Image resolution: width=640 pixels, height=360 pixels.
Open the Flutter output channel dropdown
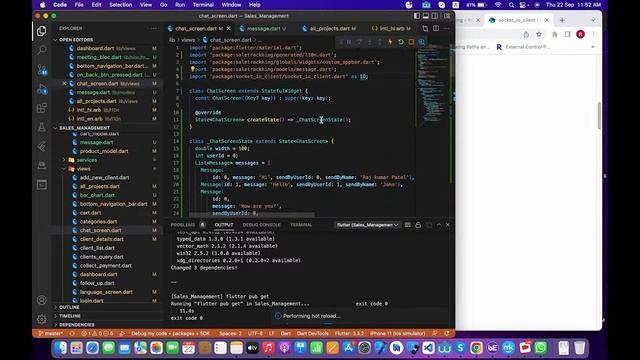(x=367, y=225)
